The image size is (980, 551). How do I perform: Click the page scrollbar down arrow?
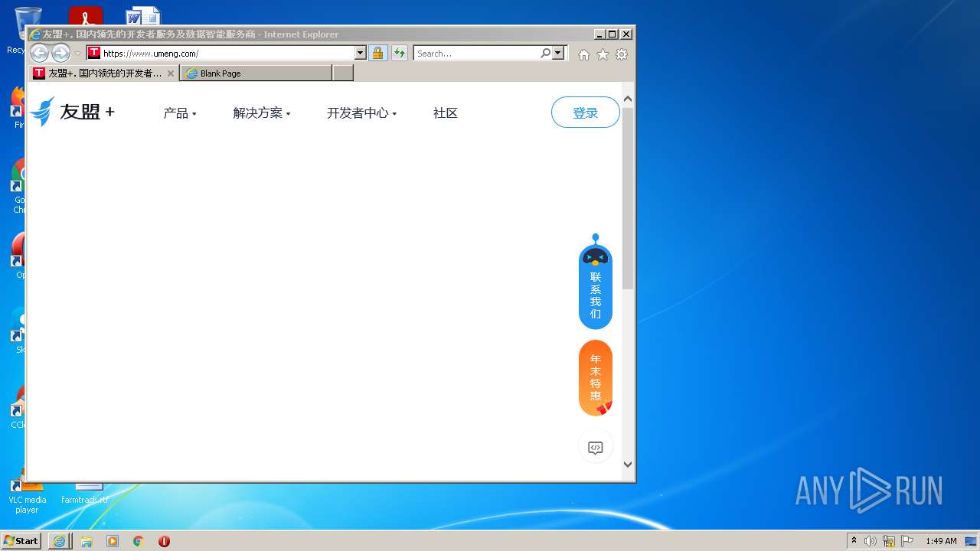pos(628,464)
